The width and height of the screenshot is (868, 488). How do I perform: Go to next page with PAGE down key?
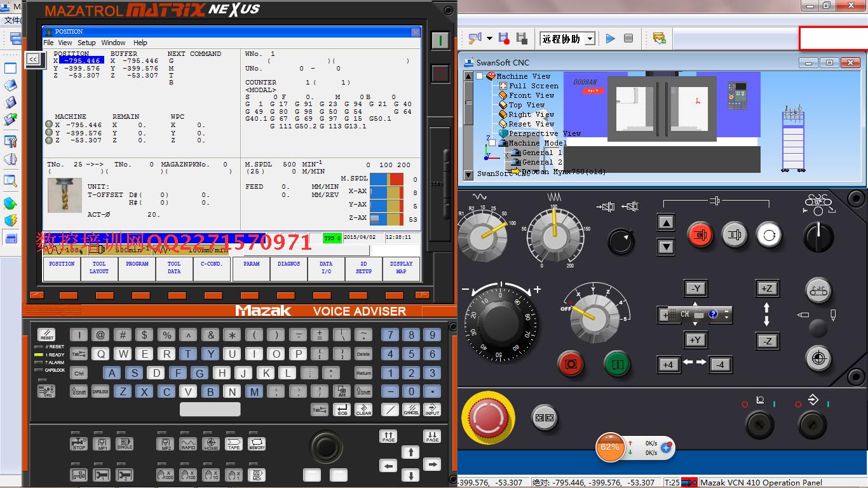[x=432, y=437]
